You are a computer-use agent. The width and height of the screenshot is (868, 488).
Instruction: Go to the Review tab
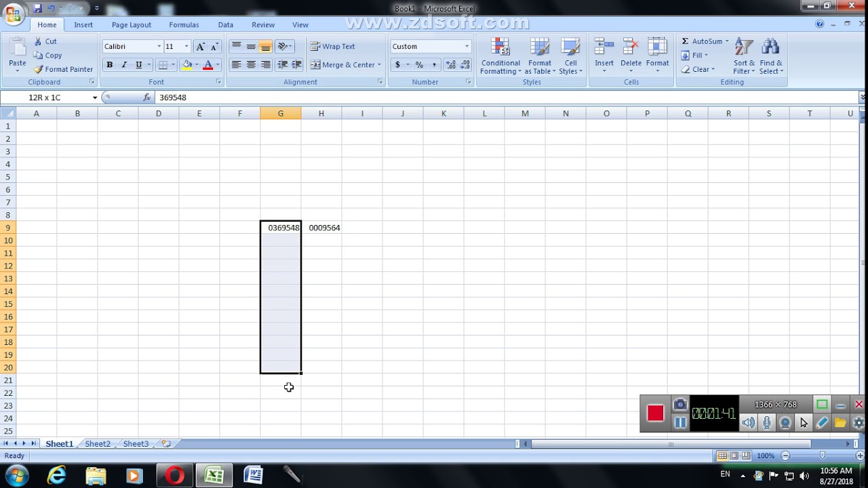pyautogui.click(x=263, y=25)
